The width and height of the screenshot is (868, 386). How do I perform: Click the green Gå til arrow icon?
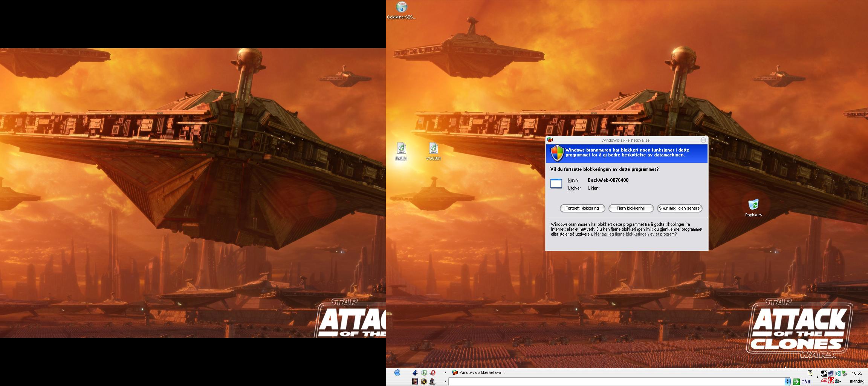tap(796, 382)
